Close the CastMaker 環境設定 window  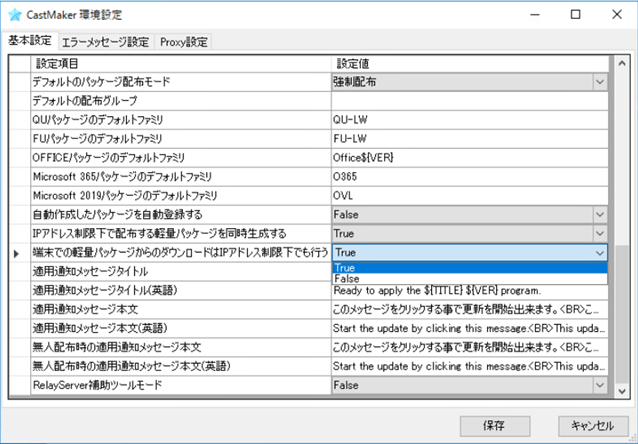(617, 15)
